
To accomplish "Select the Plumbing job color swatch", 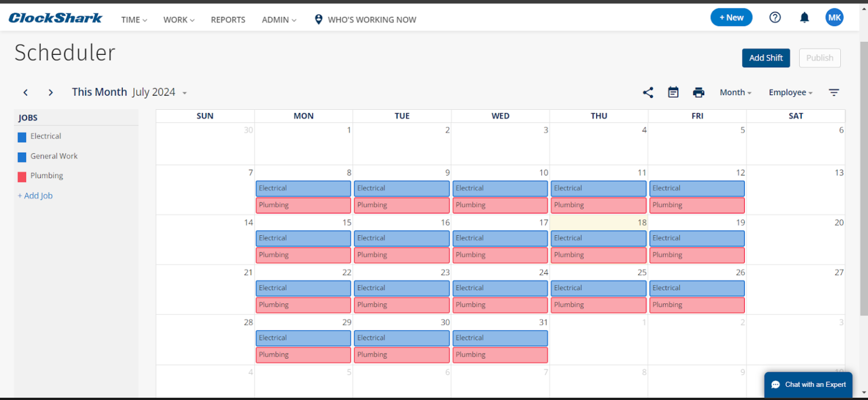I will pos(21,176).
